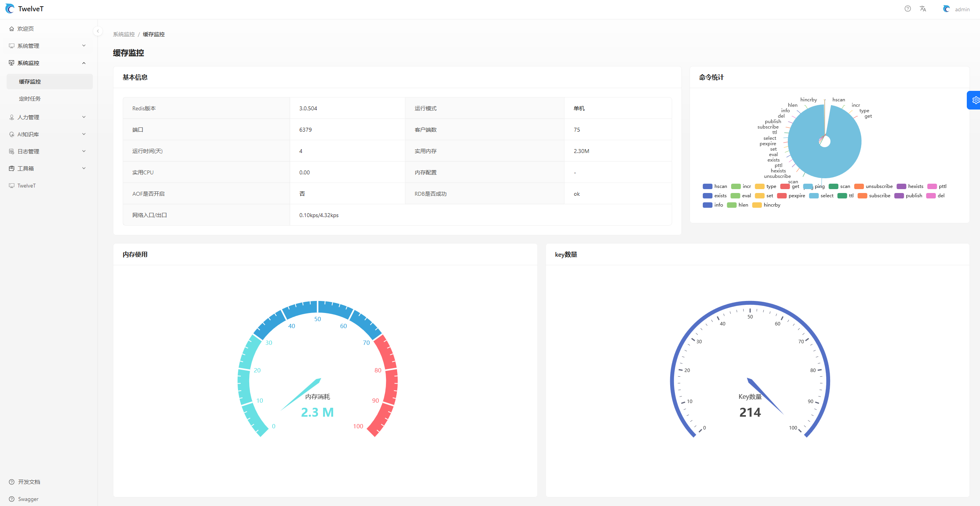Toggle the publish legend entry

(909, 196)
